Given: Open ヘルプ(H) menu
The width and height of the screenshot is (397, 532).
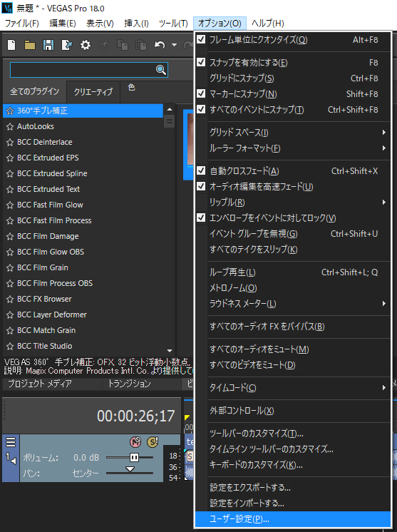Looking at the screenshot, I should tap(267, 24).
